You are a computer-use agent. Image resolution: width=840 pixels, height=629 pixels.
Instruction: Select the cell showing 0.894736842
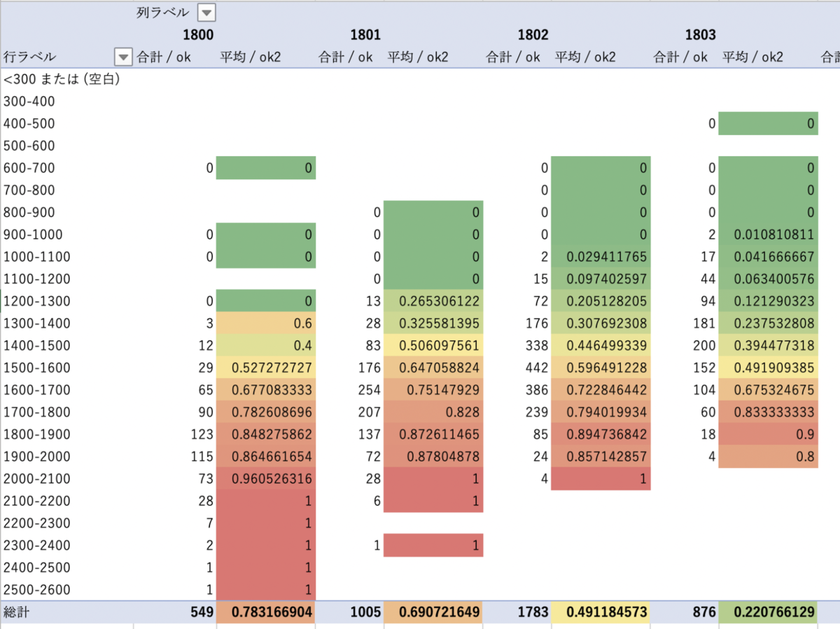601,434
